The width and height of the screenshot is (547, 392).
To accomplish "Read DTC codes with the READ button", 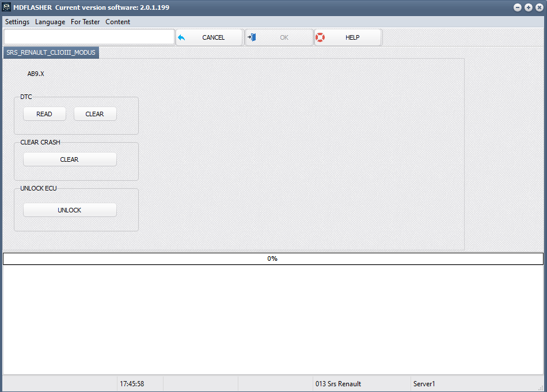I will point(44,114).
